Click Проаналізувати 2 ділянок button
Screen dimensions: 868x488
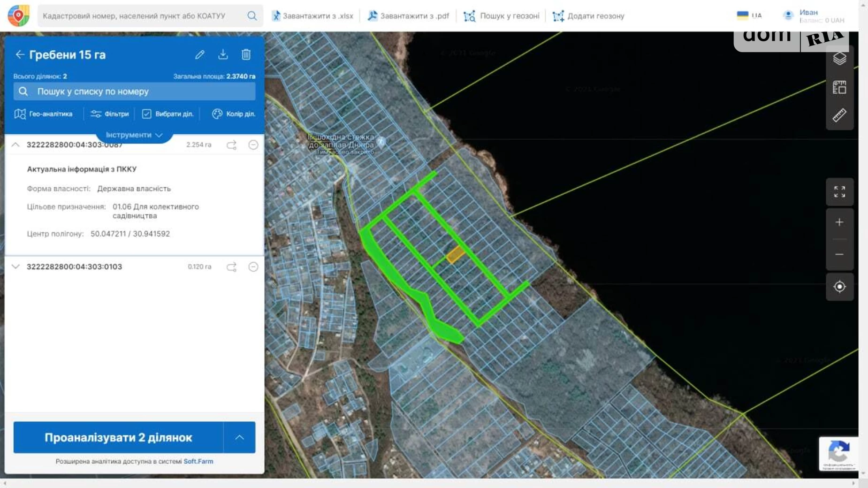pyautogui.click(x=118, y=437)
